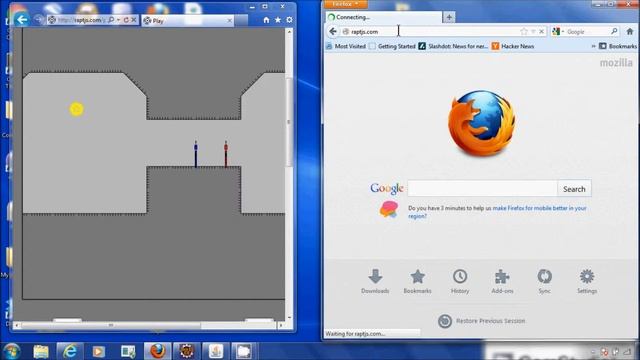Click the search magnifier in IE address bar
Viewport: 640px width, 360px height.
(111, 20)
